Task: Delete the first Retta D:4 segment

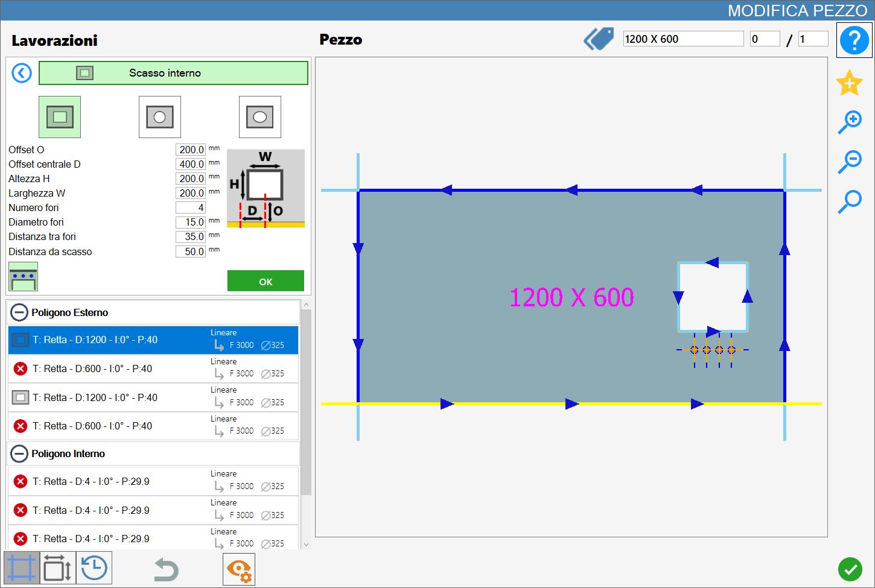Action: [21, 481]
